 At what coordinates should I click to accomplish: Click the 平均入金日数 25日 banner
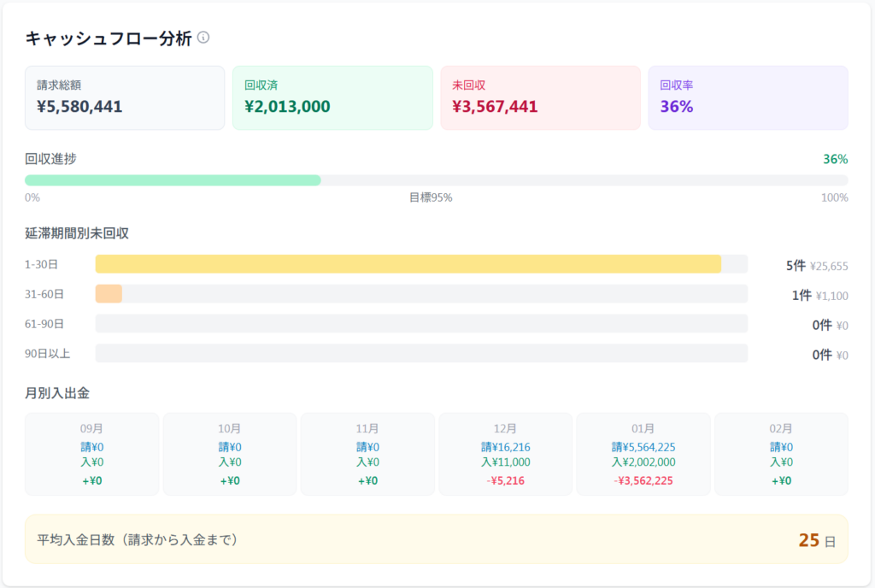[437, 539]
